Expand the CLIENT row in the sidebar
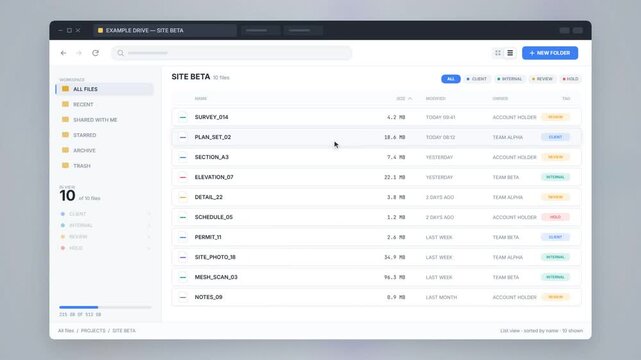This screenshot has width=641, height=360. (x=105, y=214)
